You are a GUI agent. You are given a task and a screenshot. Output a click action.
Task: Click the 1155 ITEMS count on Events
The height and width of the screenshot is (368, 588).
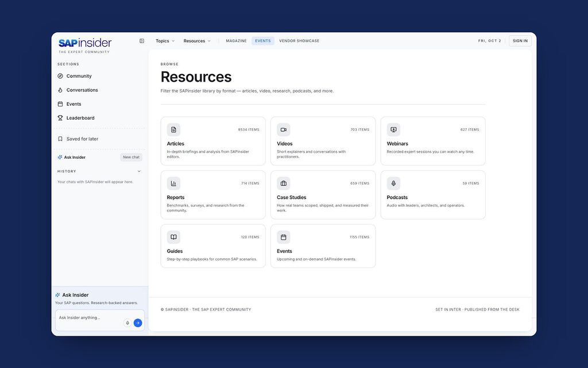[x=359, y=237]
